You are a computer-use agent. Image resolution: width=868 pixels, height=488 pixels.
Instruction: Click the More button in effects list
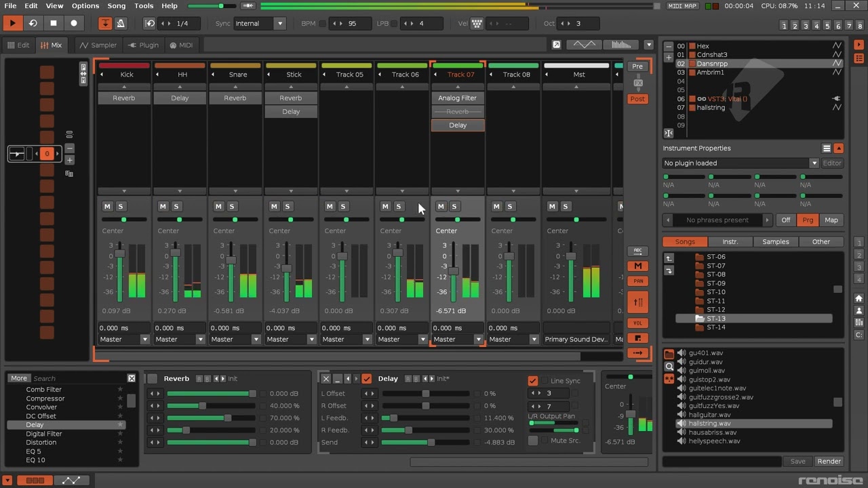[19, 378]
